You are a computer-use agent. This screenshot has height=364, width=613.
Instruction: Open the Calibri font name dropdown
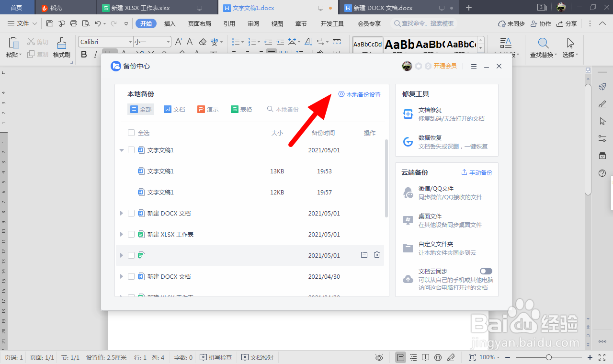(130, 42)
